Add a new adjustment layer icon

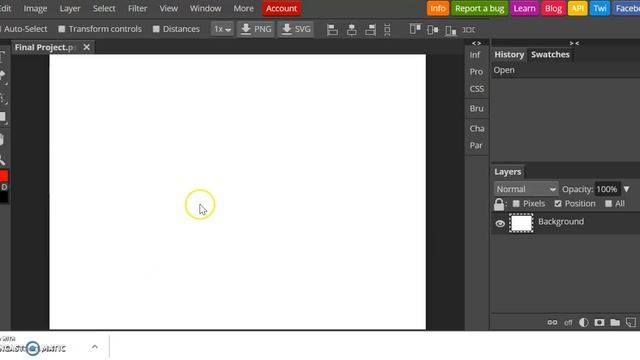tap(584, 322)
